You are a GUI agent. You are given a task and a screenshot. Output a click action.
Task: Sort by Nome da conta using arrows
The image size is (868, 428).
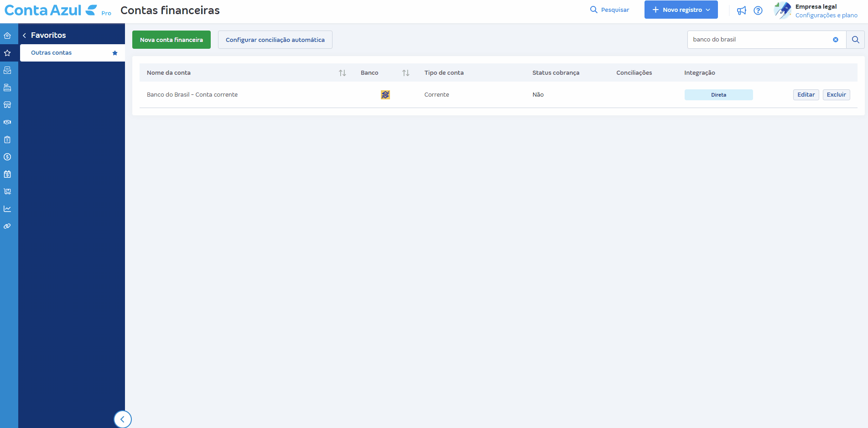click(x=342, y=72)
